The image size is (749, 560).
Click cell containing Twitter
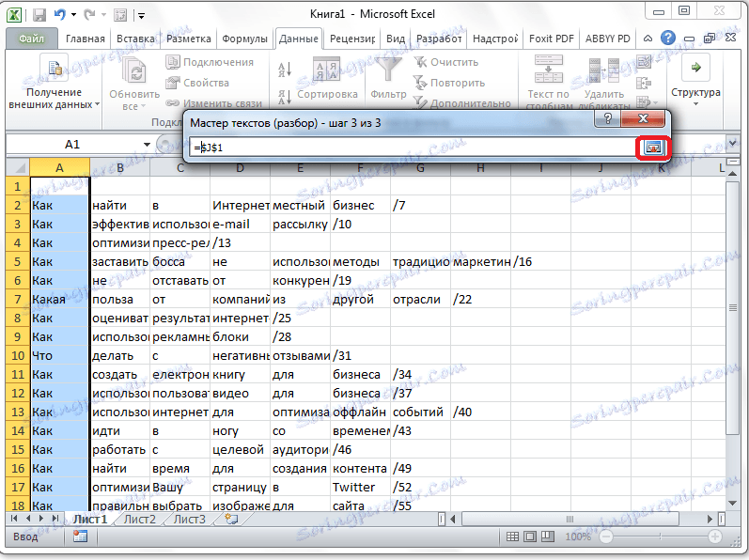click(360, 488)
